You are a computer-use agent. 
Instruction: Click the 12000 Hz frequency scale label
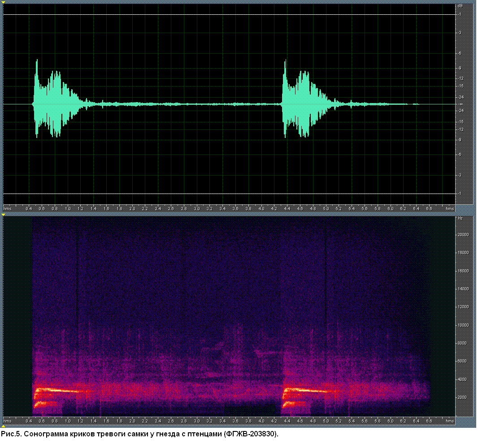pyautogui.click(x=463, y=307)
